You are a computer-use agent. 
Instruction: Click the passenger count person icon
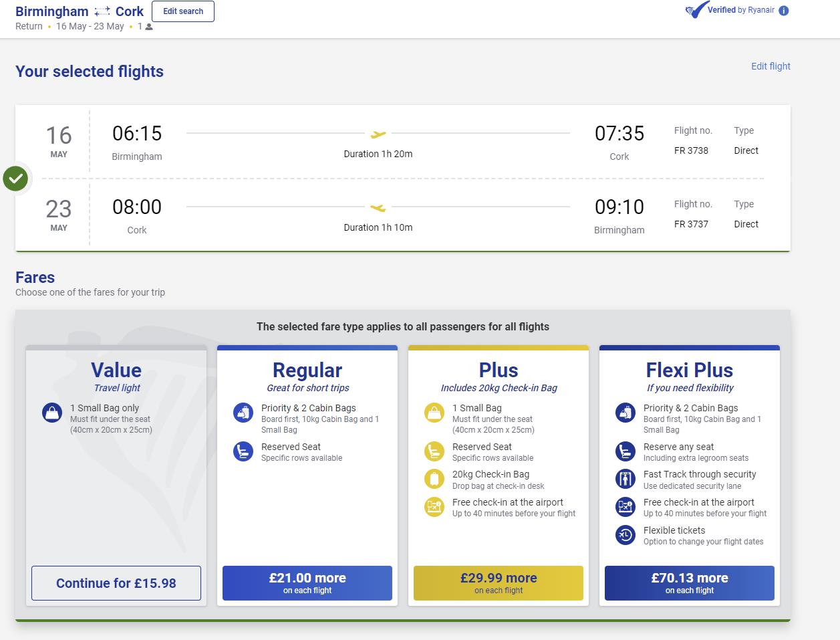pos(149,27)
